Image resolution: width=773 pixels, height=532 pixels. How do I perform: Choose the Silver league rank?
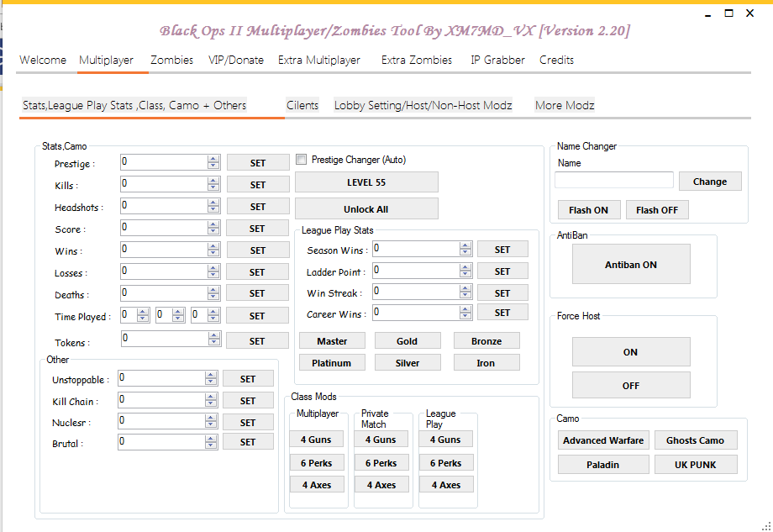tap(408, 362)
